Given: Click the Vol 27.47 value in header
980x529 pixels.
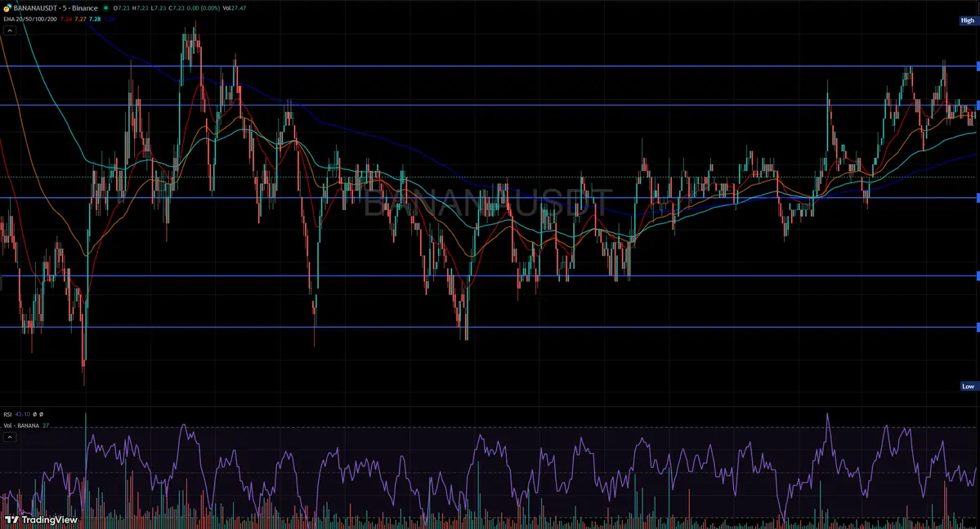Looking at the screenshot, I should click(x=235, y=8).
